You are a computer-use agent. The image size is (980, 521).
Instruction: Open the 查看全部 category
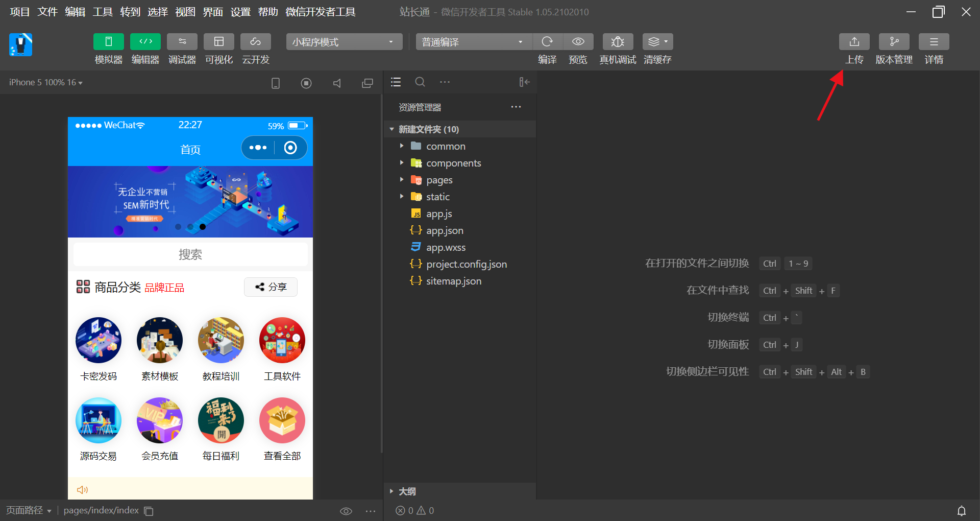[x=282, y=430]
